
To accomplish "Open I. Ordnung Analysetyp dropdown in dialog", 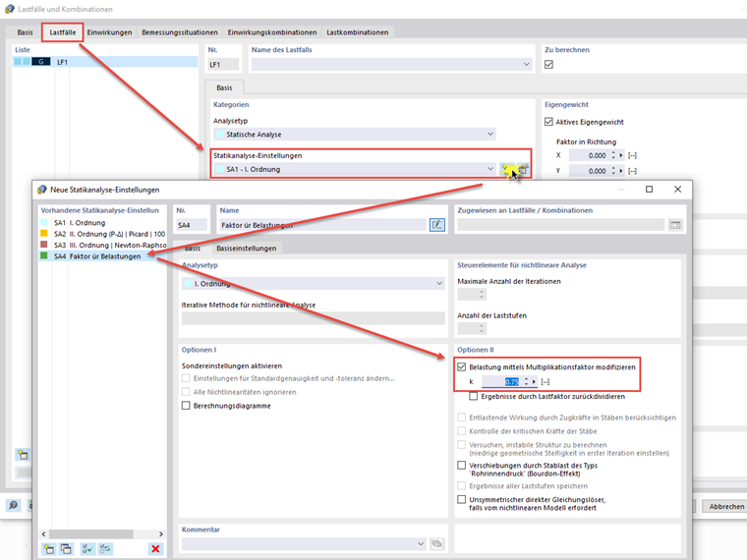I will pyautogui.click(x=438, y=283).
